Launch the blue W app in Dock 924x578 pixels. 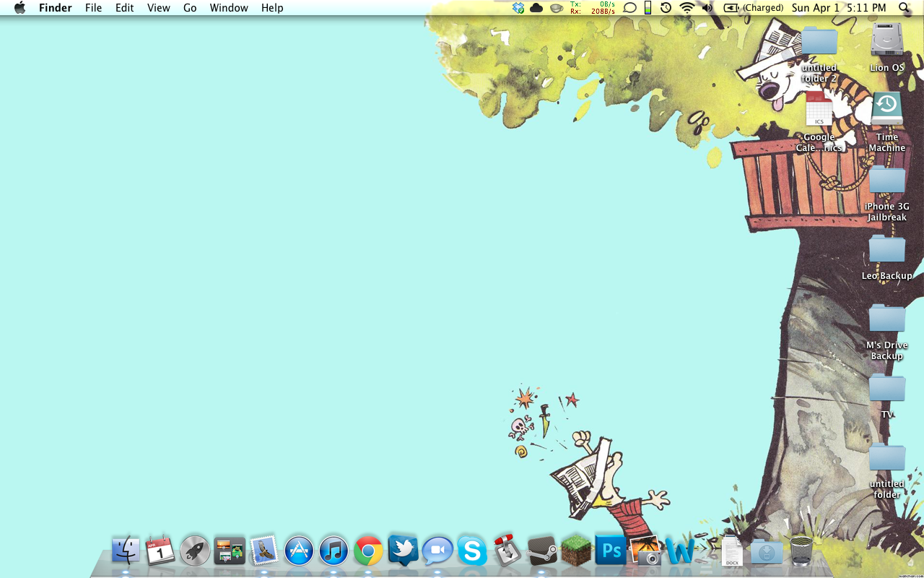[x=680, y=551]
